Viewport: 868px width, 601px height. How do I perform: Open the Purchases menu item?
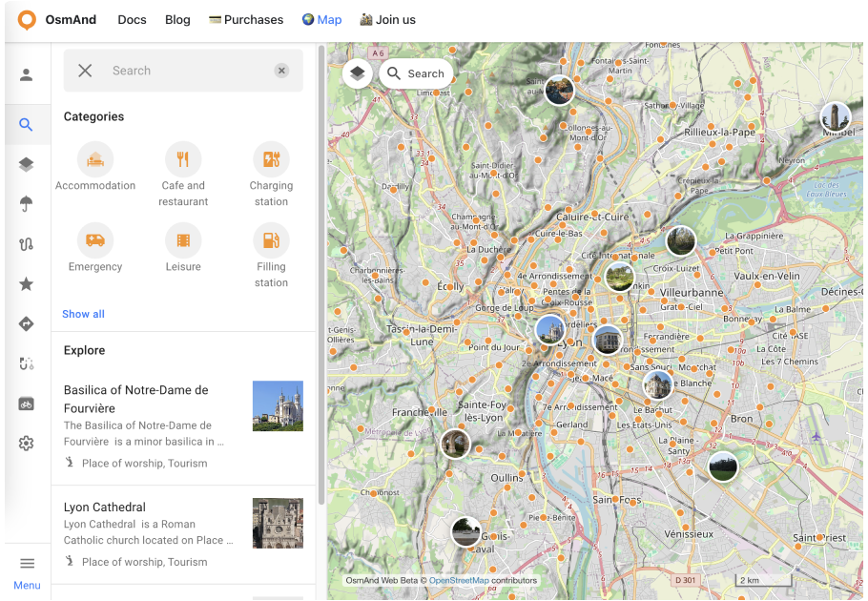point(245,19)
